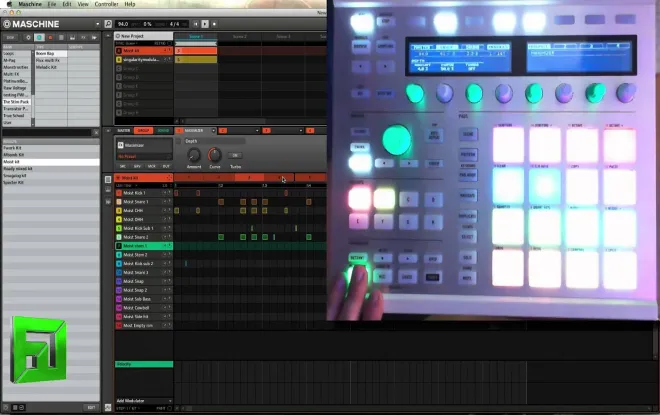Select the Moist Kick Sub 1 sound slot

[144, 228]
